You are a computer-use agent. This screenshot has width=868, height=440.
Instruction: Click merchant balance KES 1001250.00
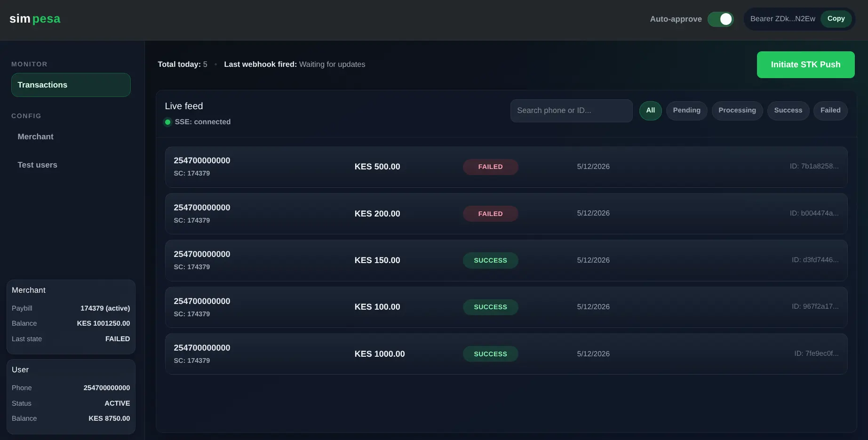click(104, 323)
